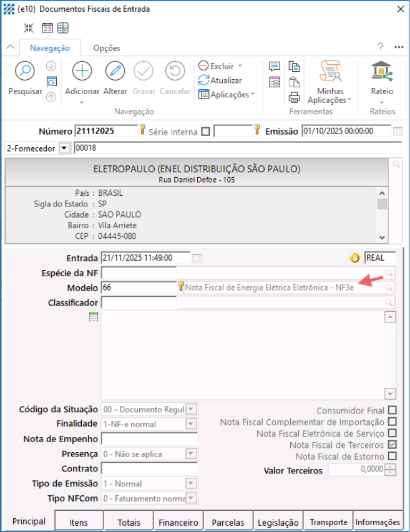The image size is (410, 532).
Task: Expand the 2-Fornecedor dropdown
Action: (64, 148)
